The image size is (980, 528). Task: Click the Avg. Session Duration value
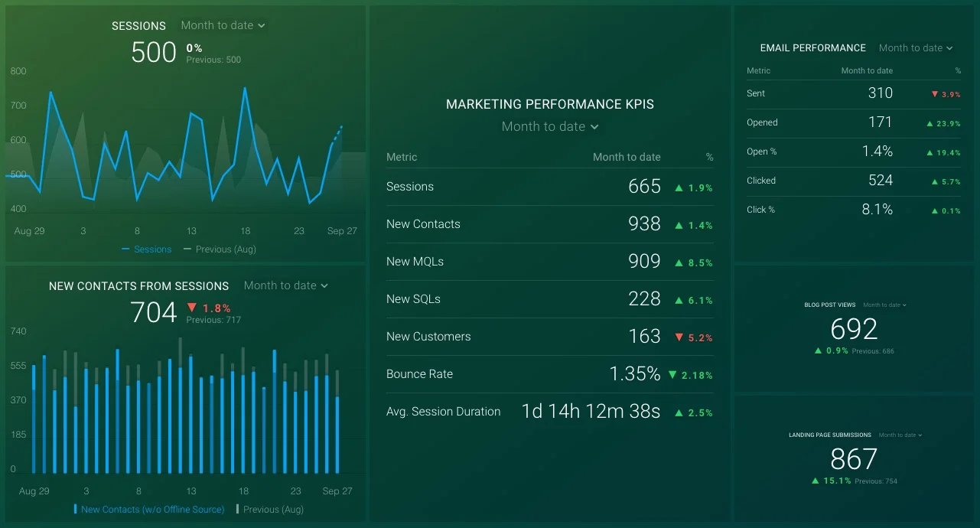590,411
